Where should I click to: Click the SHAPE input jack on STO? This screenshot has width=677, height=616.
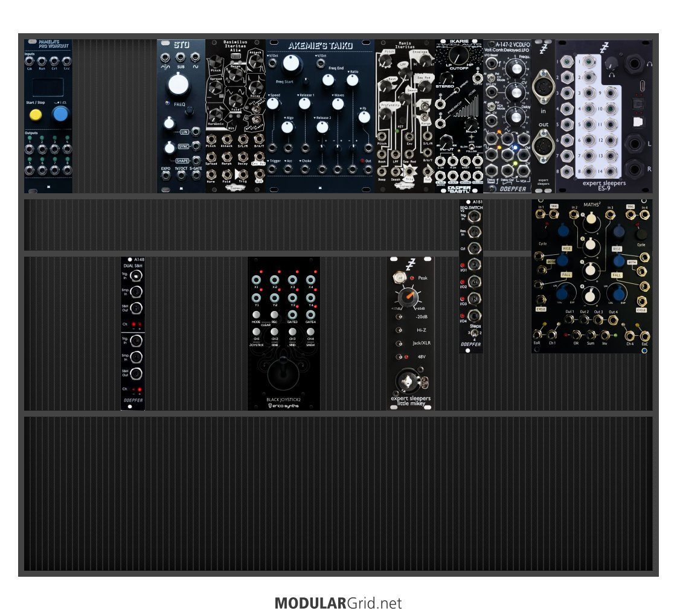pos(196,160)
